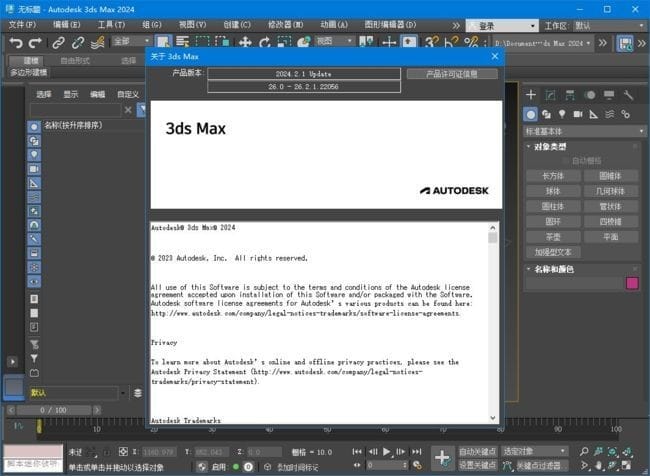Toggle Display Helpers filter in Scene Explorer

[34, 183]
